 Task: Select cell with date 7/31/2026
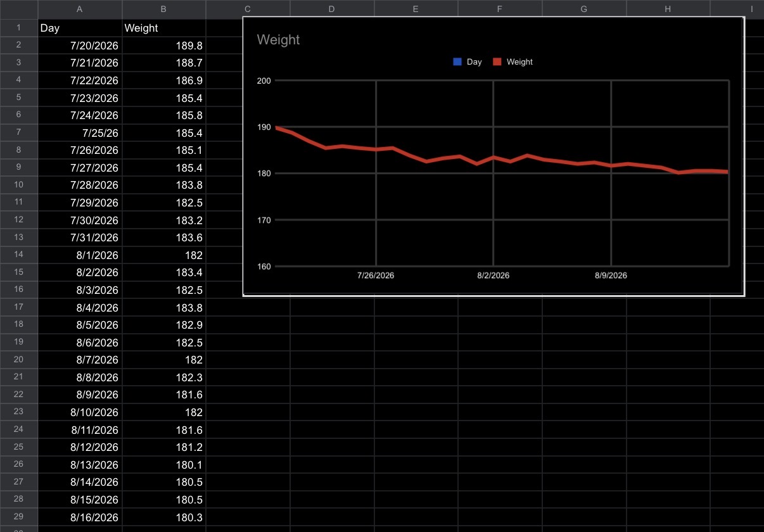click(x=80, y=237)
